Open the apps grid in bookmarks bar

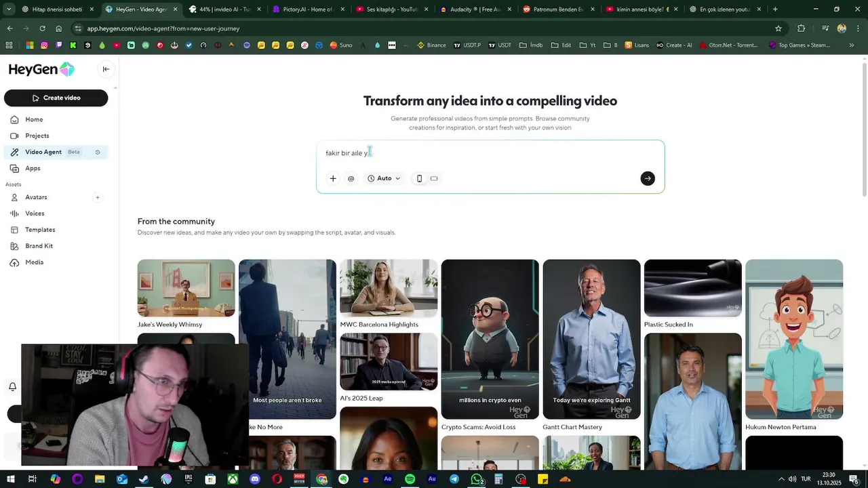[9, 45]
